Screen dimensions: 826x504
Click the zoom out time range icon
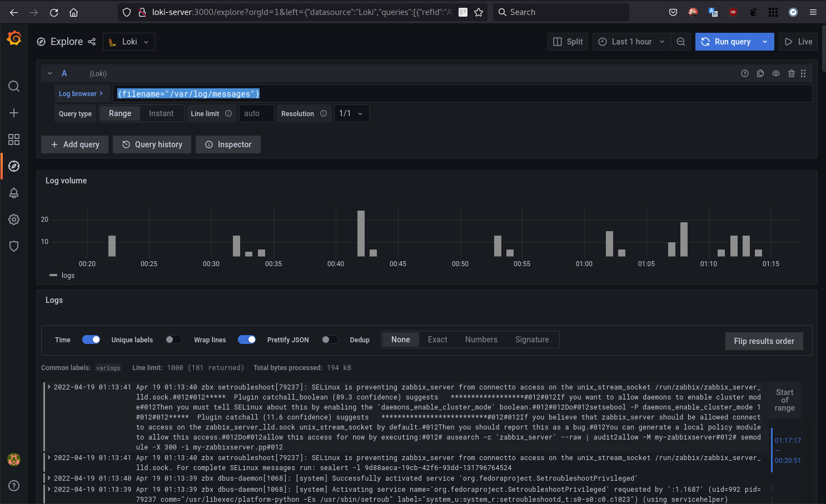(680, 42)
